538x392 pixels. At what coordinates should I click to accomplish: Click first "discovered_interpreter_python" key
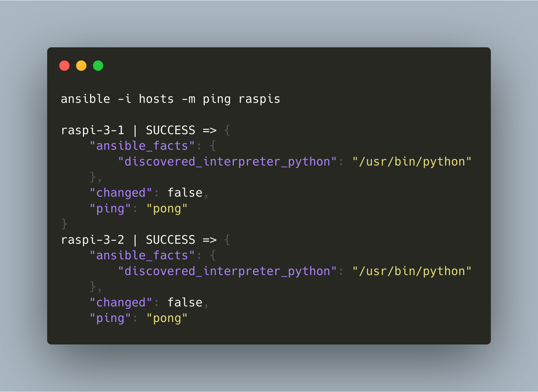[x=227, y=162]
